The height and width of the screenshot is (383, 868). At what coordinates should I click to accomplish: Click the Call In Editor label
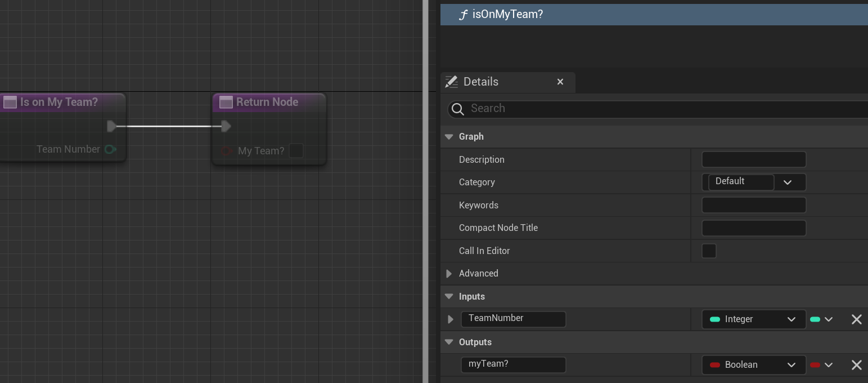point(484,251)
